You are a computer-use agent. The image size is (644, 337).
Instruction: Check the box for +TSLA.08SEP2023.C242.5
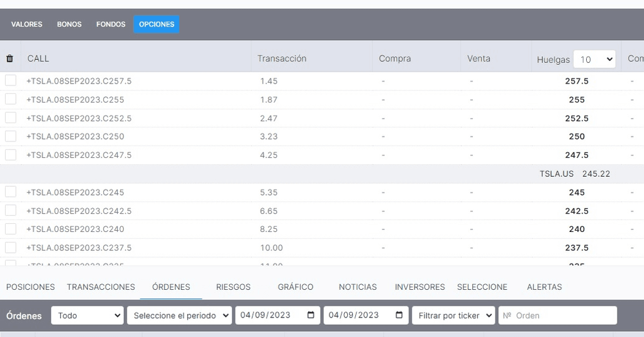[x=11, y=211]
